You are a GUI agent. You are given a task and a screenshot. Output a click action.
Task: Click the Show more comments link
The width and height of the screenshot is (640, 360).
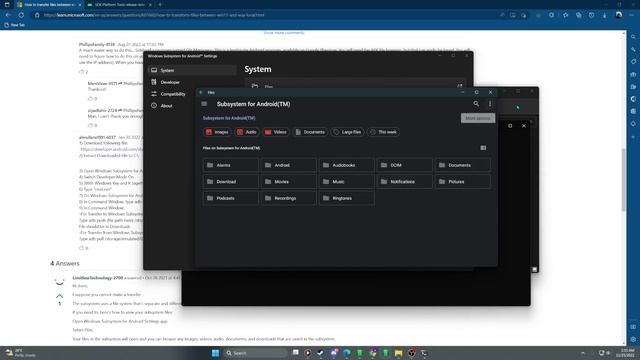click(284, 33)
